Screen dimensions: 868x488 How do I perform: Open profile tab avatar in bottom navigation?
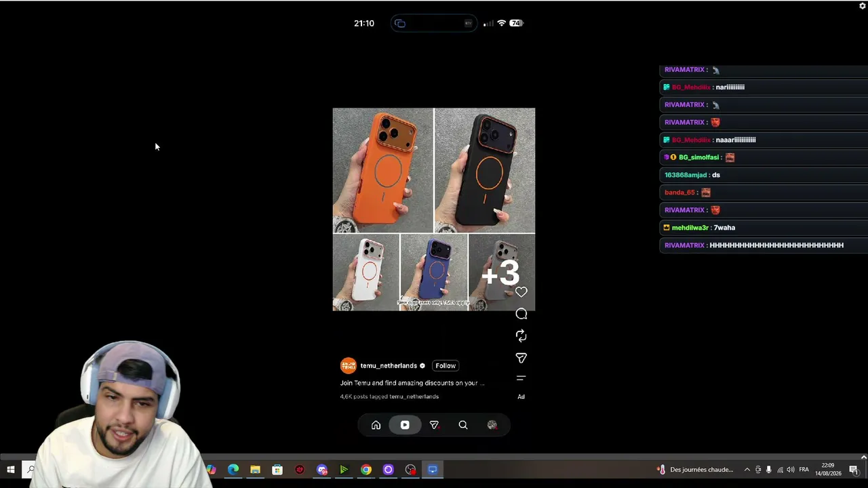coord(492,425)
